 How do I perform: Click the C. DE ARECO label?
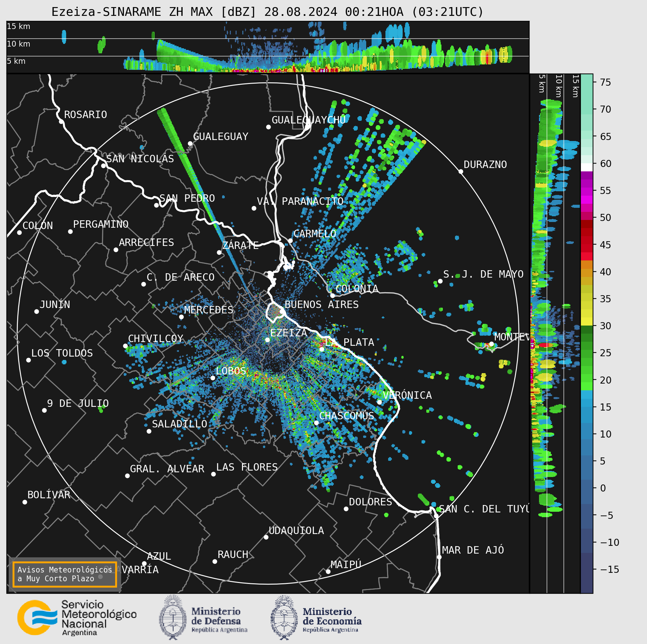point(181,277)
